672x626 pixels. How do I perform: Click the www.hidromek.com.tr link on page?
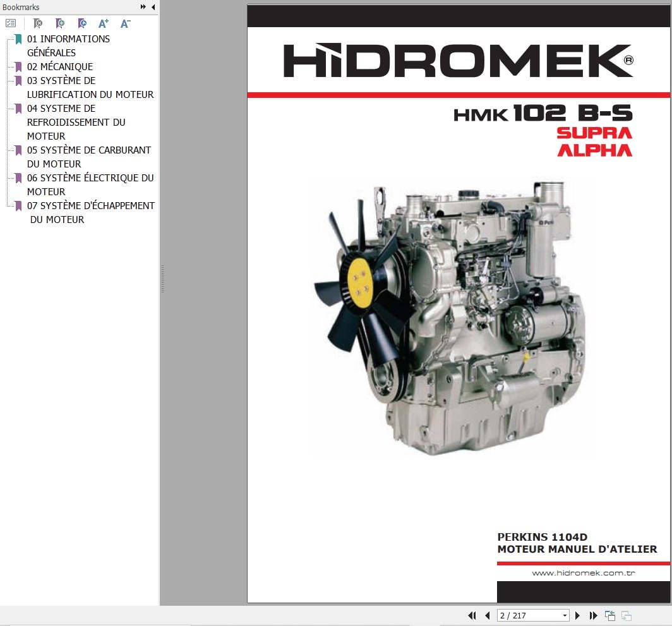click(584, 573)
